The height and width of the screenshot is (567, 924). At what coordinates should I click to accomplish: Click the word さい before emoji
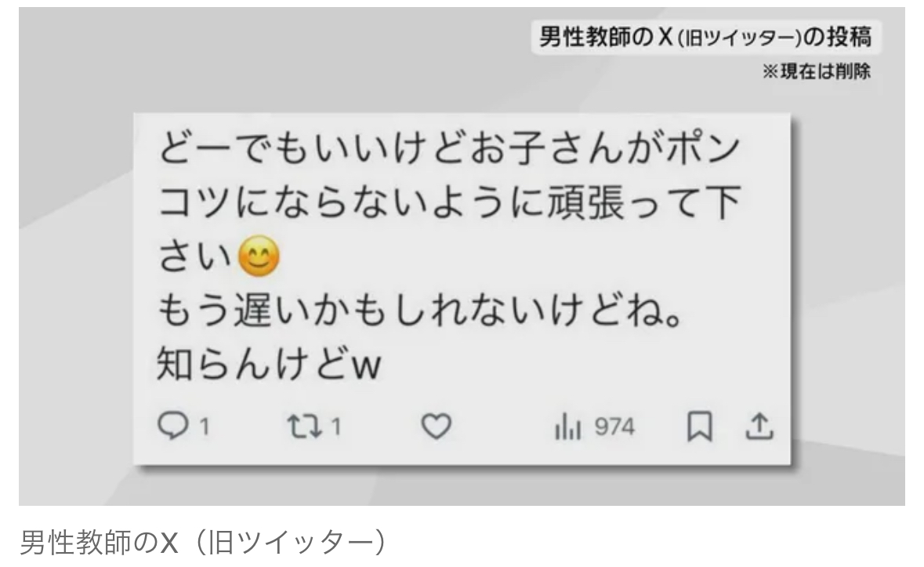[x=194, y=257]
